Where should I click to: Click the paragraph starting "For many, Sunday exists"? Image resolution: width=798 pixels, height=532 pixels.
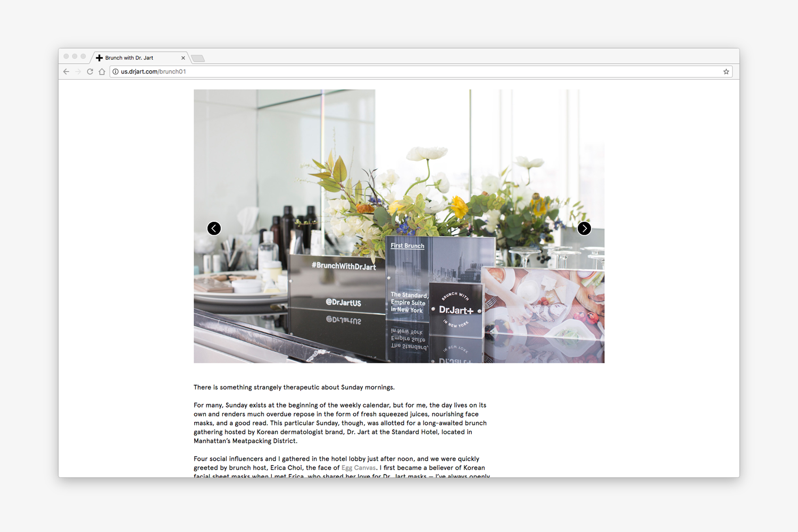tap(340, 423)
